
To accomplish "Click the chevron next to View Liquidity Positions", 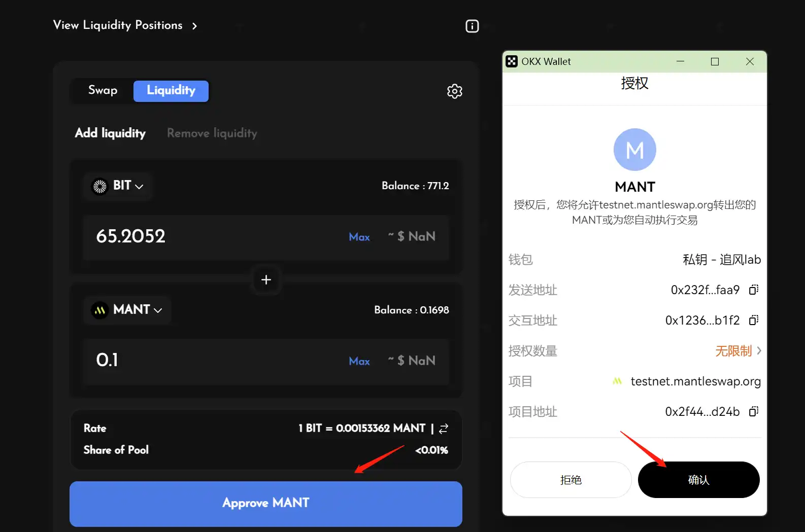I will (194, 26).
